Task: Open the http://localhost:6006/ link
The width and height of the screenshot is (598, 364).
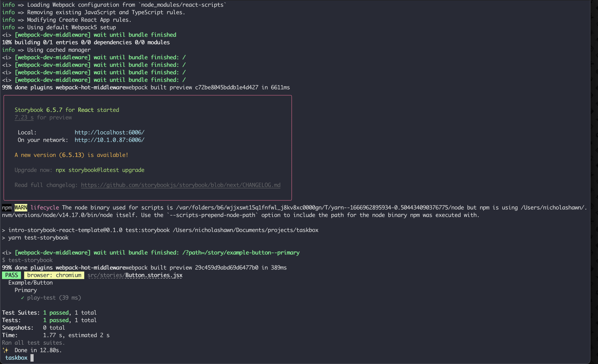Action: [x=109, y=132]
